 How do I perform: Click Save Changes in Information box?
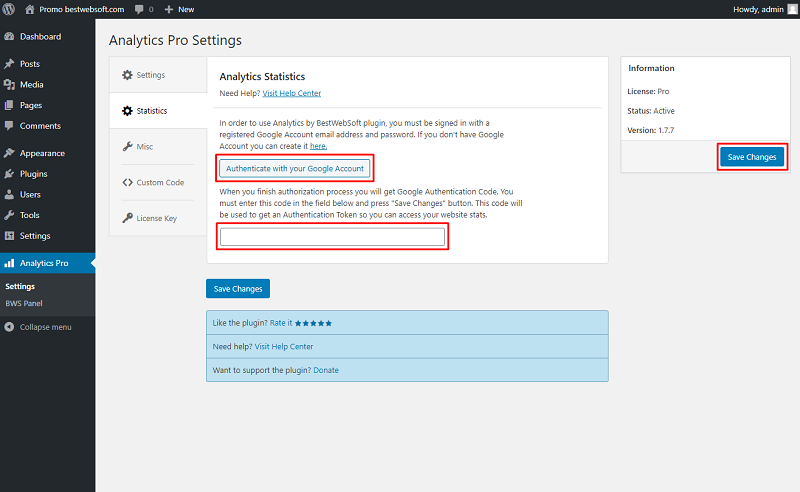[752, 157]
